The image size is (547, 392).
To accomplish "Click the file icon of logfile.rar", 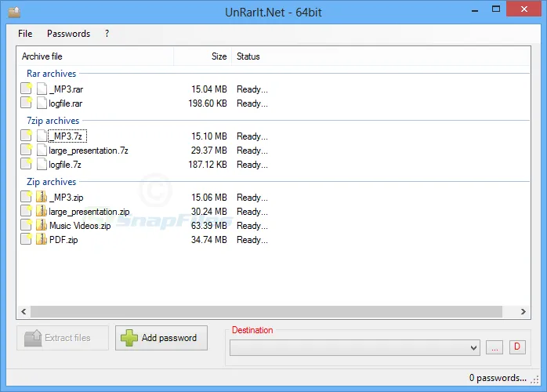I will coord(42,103).
